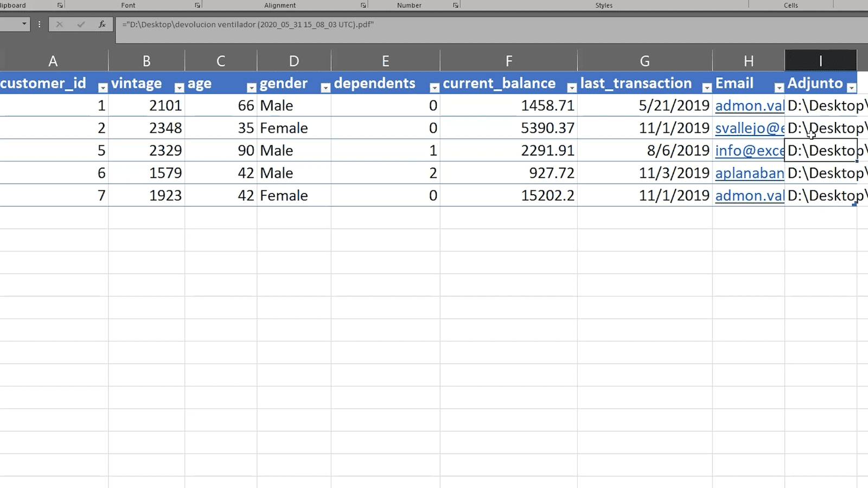Open the Font group dialog launcher
The image size is (868, 488).
[196, 5]
